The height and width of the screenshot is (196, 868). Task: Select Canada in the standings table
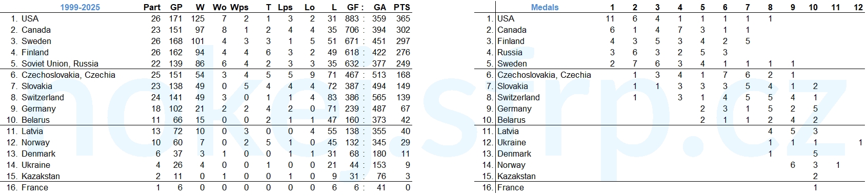[36, 30]
